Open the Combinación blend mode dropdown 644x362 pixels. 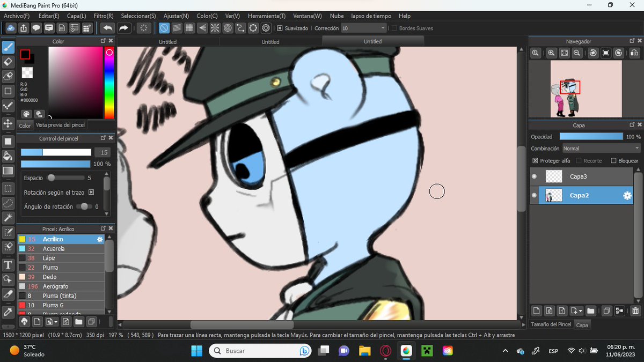(x=601, y=149)
